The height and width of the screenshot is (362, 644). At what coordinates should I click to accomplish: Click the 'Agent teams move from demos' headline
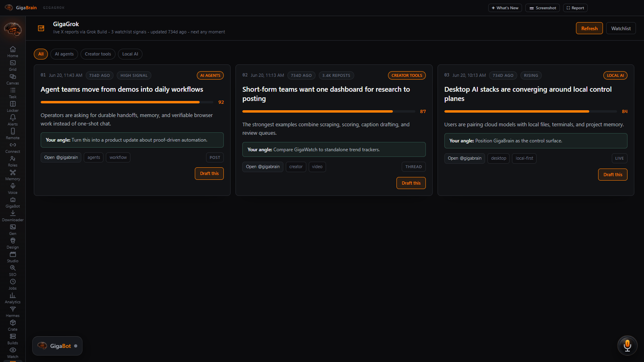coord(122,89)
